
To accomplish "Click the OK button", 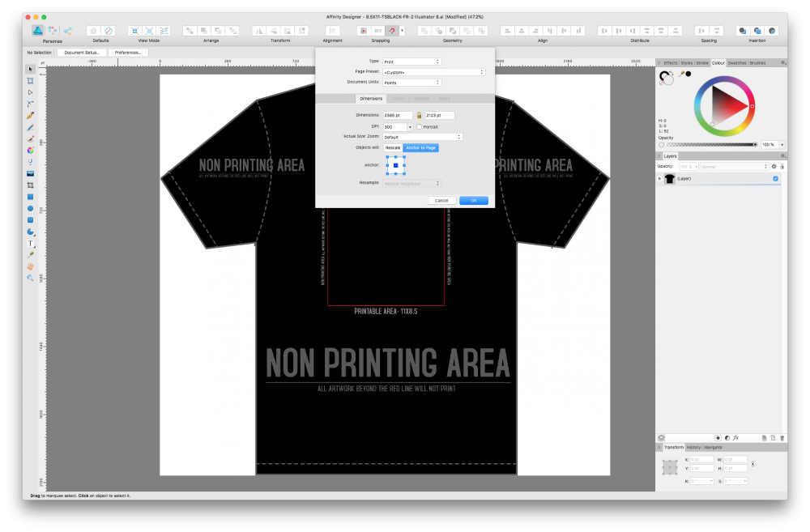I will [x=474, y=200].
